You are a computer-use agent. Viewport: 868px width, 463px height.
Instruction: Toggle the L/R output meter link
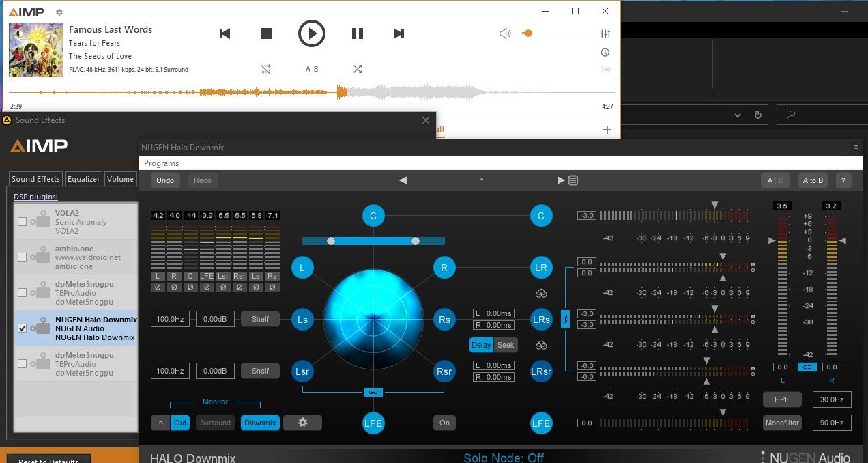807,367
